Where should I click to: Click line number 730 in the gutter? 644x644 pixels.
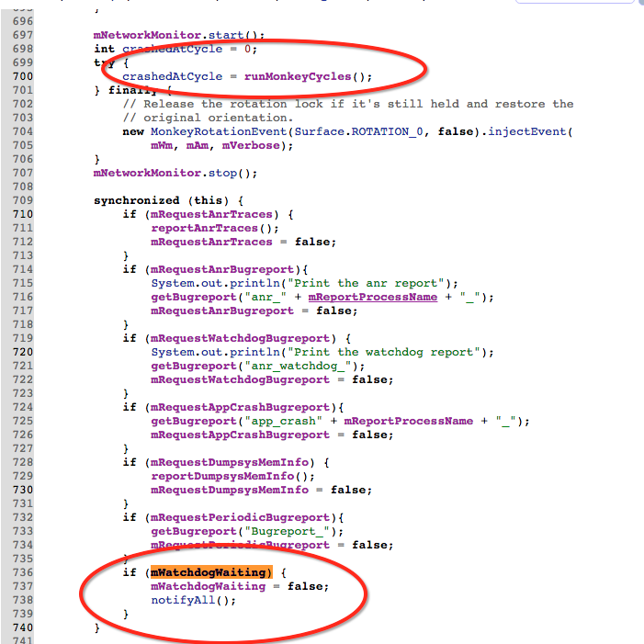coord(23,490)
